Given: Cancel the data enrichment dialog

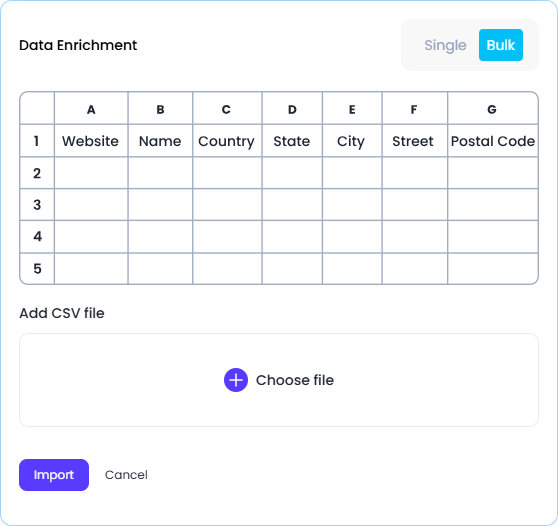Looking at the screenshot, I should [x=126, y=475].
